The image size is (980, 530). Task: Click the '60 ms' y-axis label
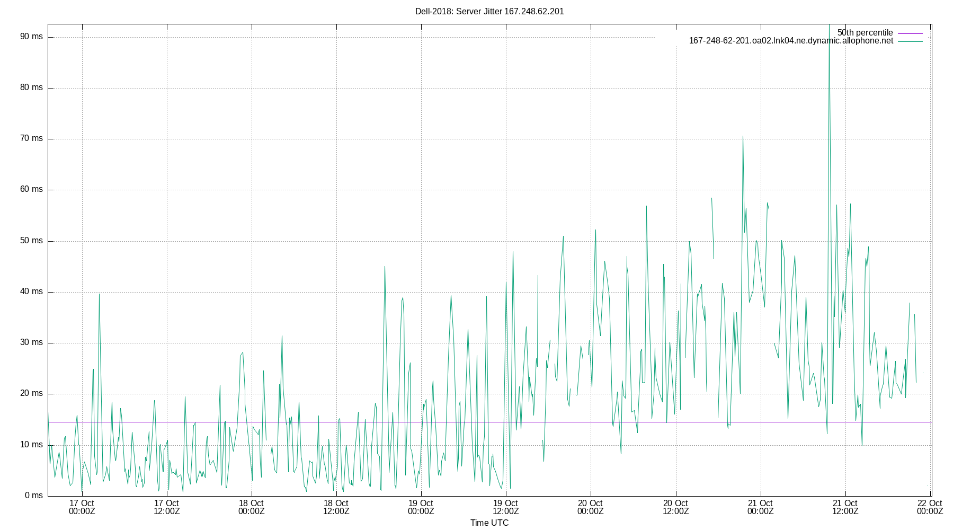pyautogui.click(x=31, y=189)
